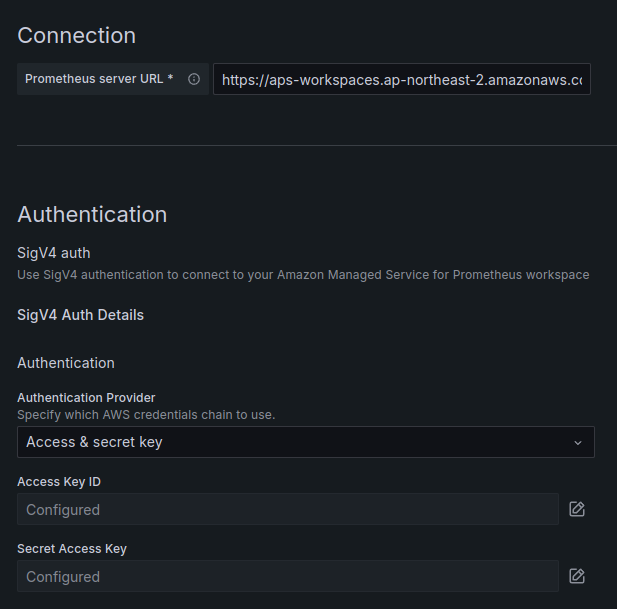Click the Authentication subheading under SigV4 Auth Details
The height and width of the screenshot is (609, 617).
(66, 363)
